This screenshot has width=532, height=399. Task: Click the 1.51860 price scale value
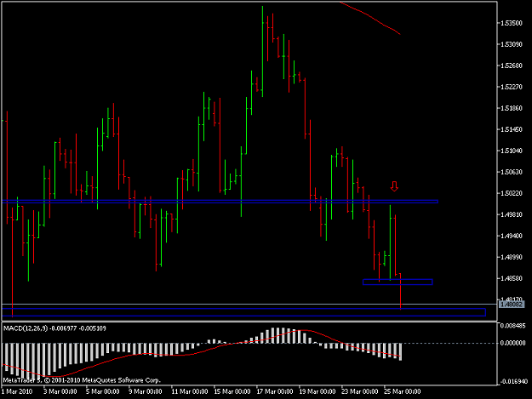pos(512,108)
